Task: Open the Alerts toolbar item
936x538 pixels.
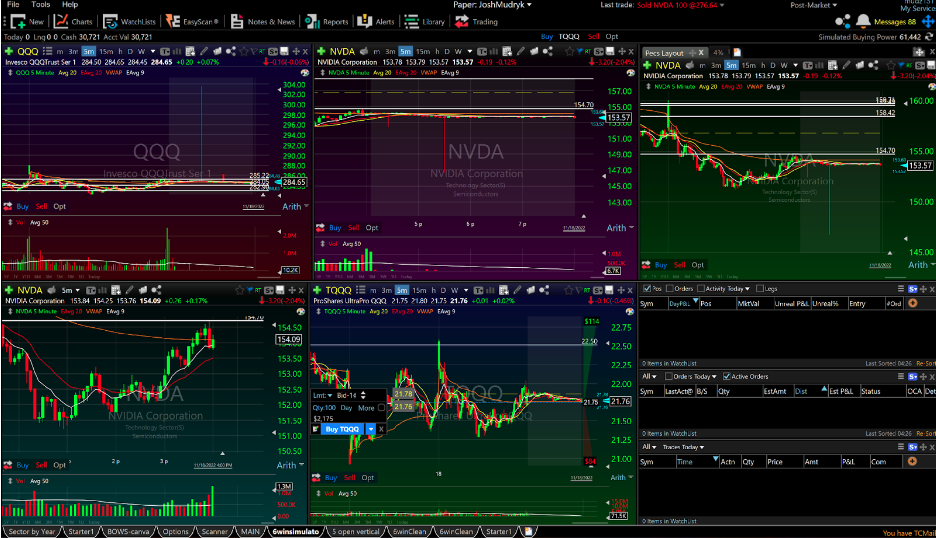Action: [x=375, y=21]
